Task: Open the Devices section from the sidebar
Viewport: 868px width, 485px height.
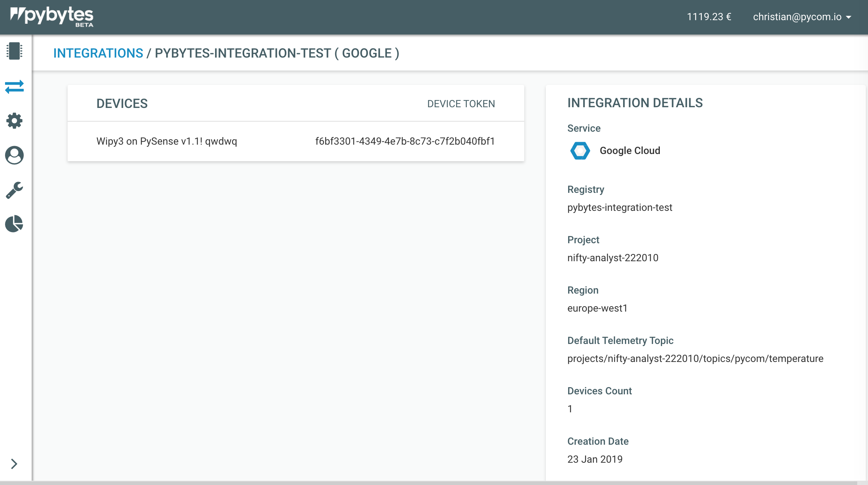Action: tap(14, 51)
